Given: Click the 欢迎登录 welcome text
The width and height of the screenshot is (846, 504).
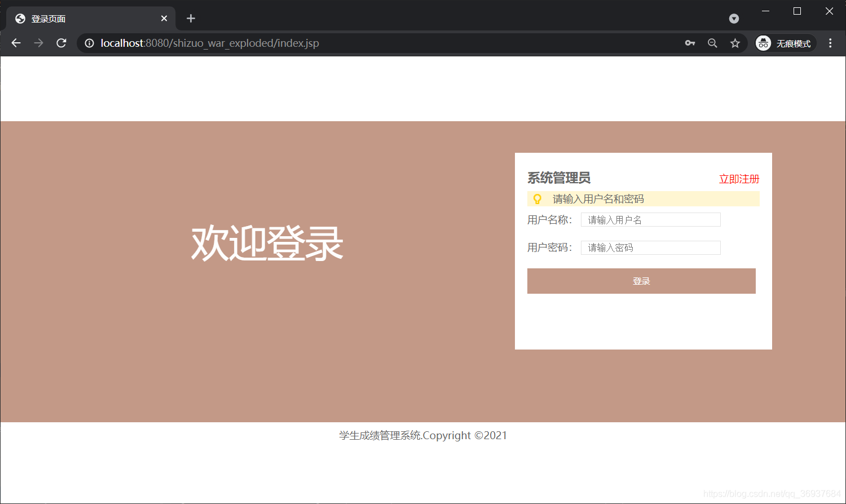Looking at the screenshot, I should pos(267,243).
